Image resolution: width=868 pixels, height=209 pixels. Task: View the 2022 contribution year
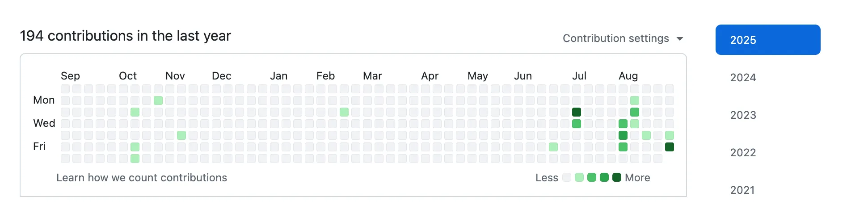tap(743, 153)
